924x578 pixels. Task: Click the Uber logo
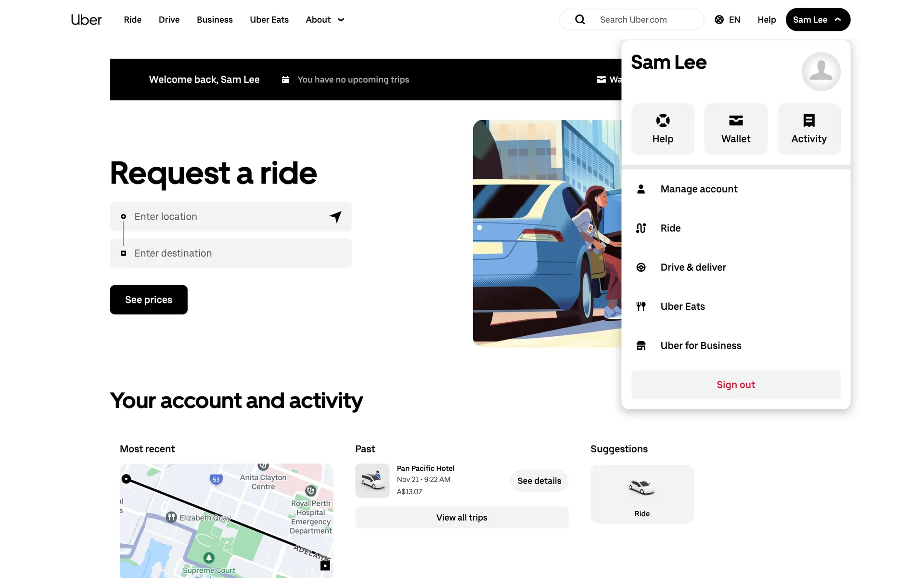[x=86, y=20]
